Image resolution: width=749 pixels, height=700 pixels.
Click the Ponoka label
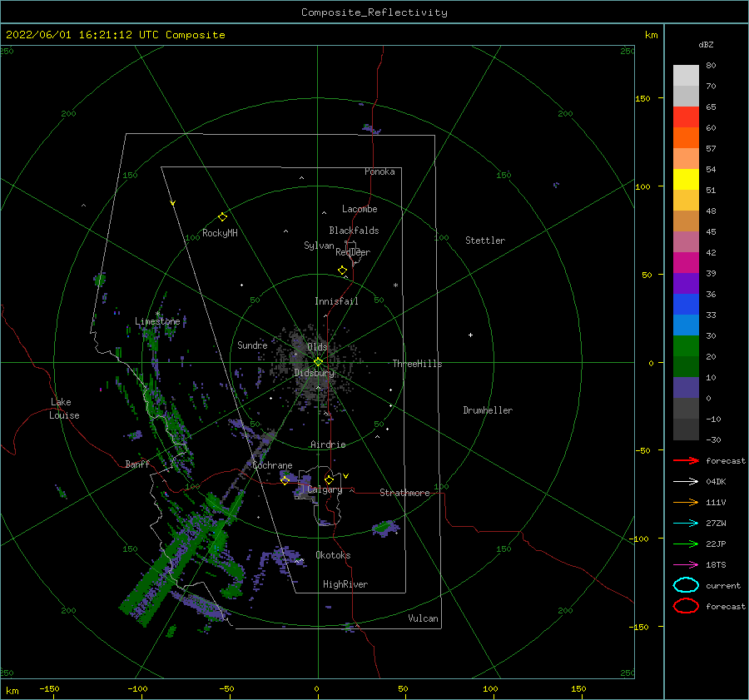379,171
